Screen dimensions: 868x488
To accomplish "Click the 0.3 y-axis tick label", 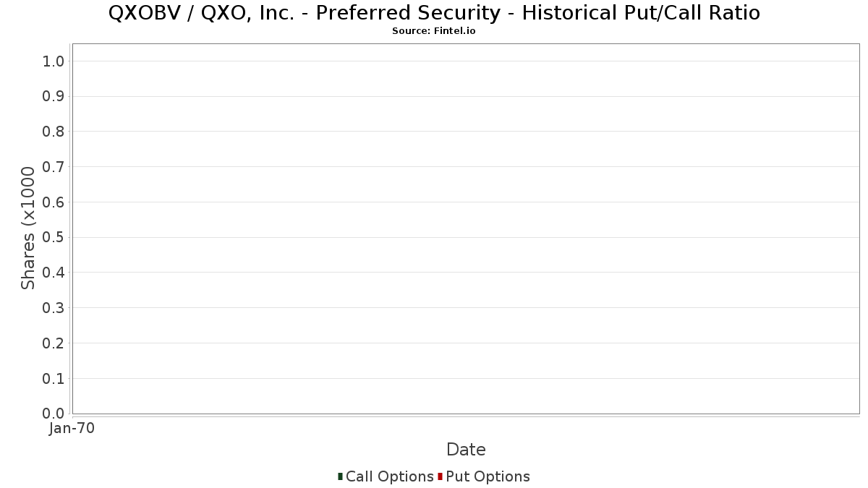I will 54,308.
